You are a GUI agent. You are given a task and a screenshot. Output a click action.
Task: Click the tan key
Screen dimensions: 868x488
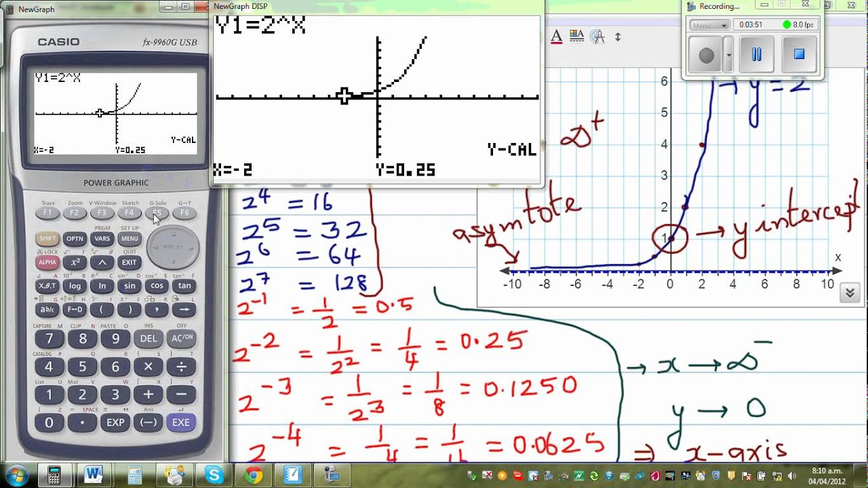pyautogui.click(x=184, y=286)
